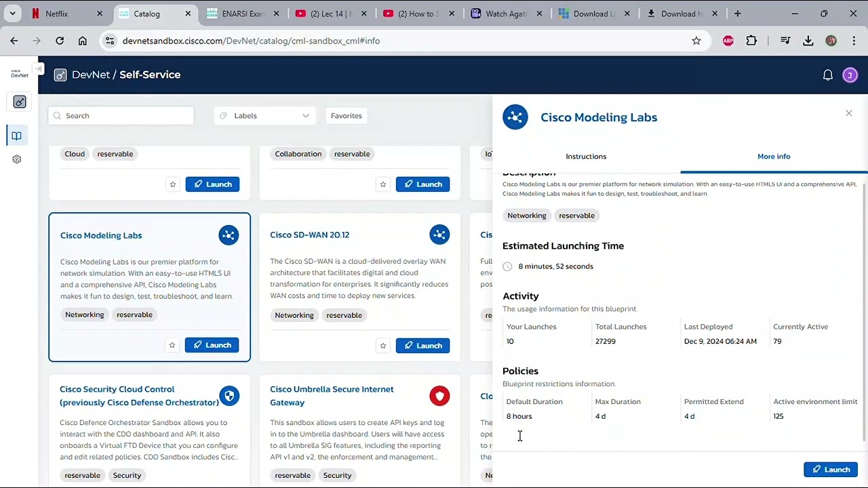Favorite the Cisco SD-WAN 20.12 card
The width and height of the screenshot is (868, 488).
click(383, 346)
